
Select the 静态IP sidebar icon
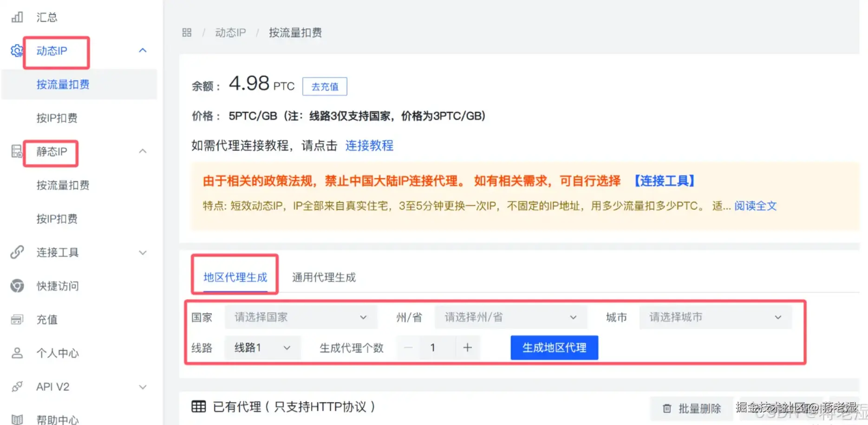point(17,151)
